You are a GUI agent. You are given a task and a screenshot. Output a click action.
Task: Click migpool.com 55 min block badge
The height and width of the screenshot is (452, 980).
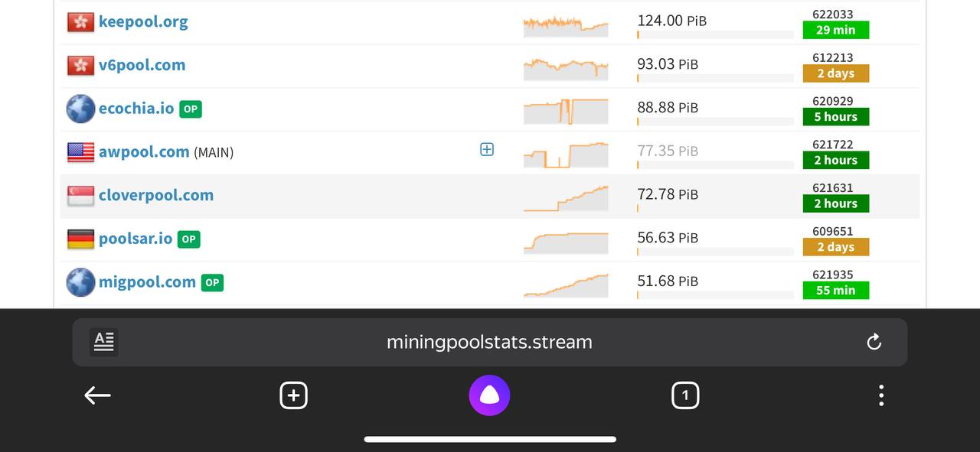tap(835, 291)
